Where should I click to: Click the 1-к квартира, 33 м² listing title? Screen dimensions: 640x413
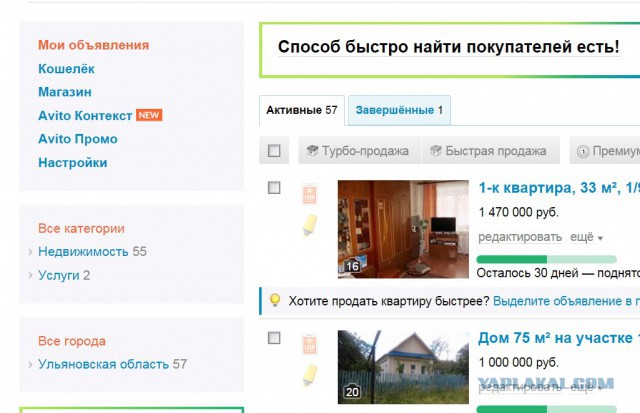[559, 188]
